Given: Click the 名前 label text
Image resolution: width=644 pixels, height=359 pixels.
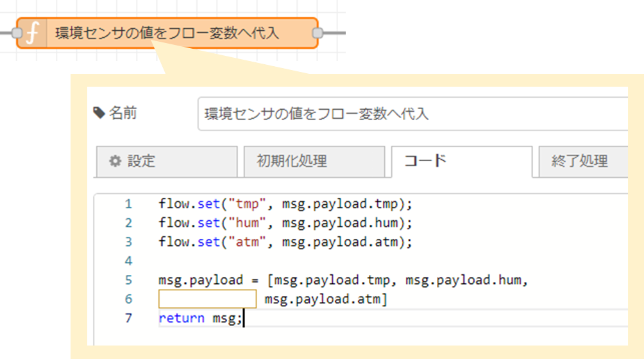Looking at the screenshot, I should (123, 113).
